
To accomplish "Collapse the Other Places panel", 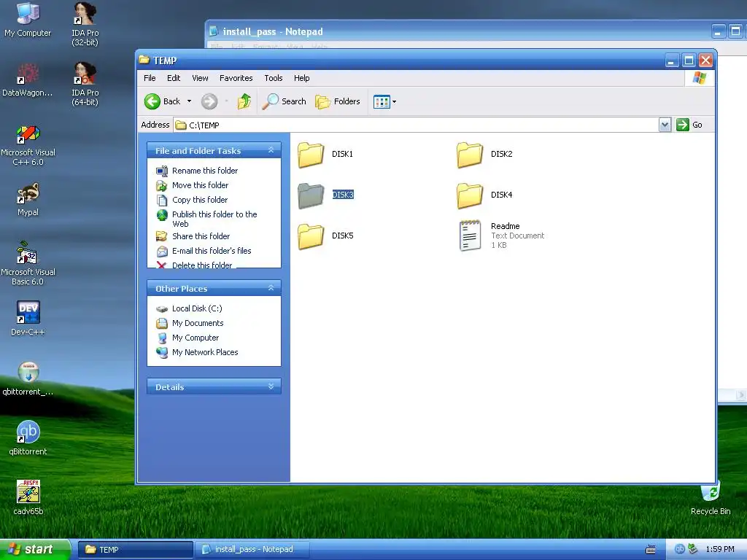I will pos(271,287).
